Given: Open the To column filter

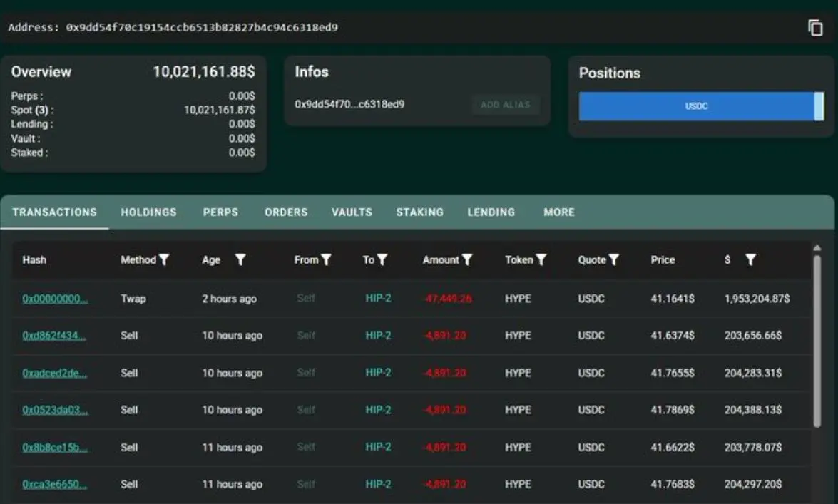Looking at the screenshot, I should pyautogui.click(x=382, y=259).
